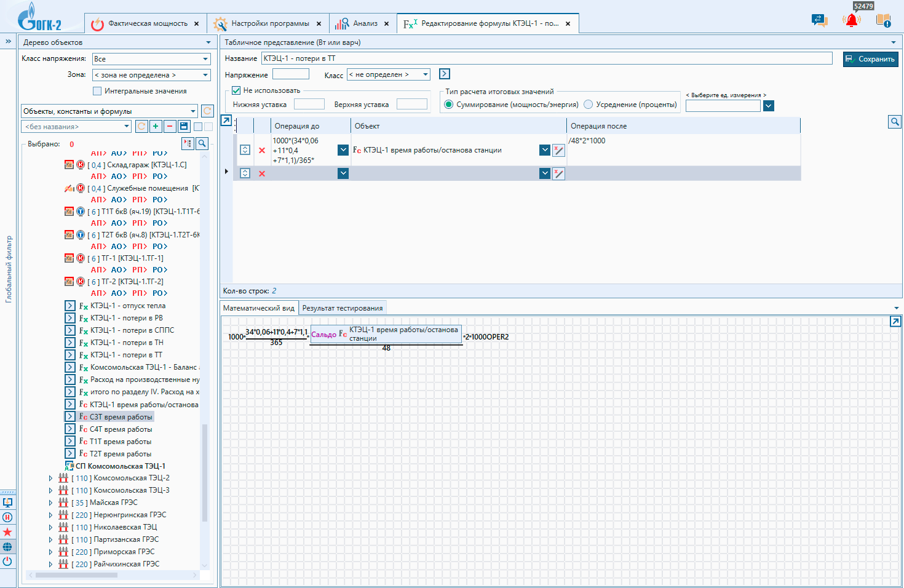Click the monitor icon in left sidebar
904x588 pixels.
[x=7, y=503]
